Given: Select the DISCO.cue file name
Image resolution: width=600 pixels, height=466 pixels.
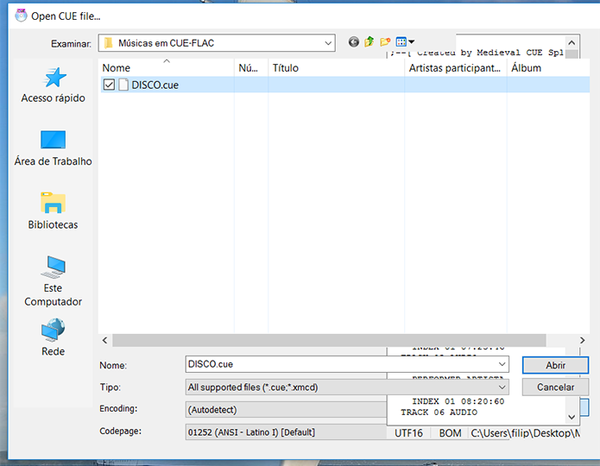Looking at the screenshot, I should (155, 85).
